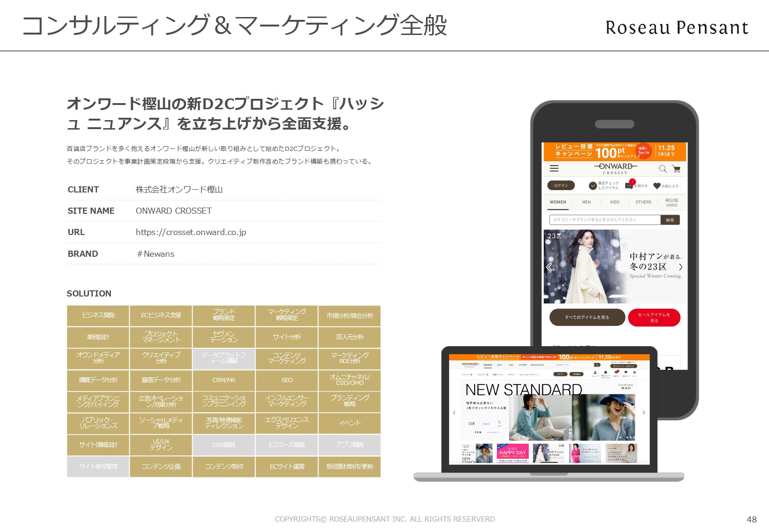Viewport: 769px width, 532px height.
Task: Click the ログイン login button
Action: tap(561, 185)
